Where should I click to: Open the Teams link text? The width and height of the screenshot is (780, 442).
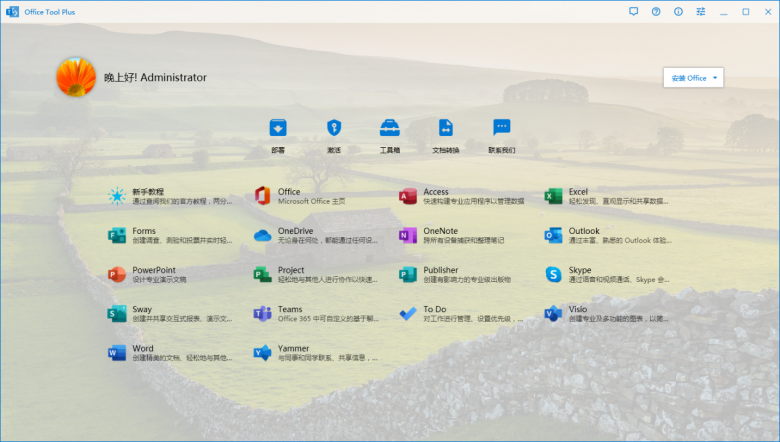tap(290, 309)
